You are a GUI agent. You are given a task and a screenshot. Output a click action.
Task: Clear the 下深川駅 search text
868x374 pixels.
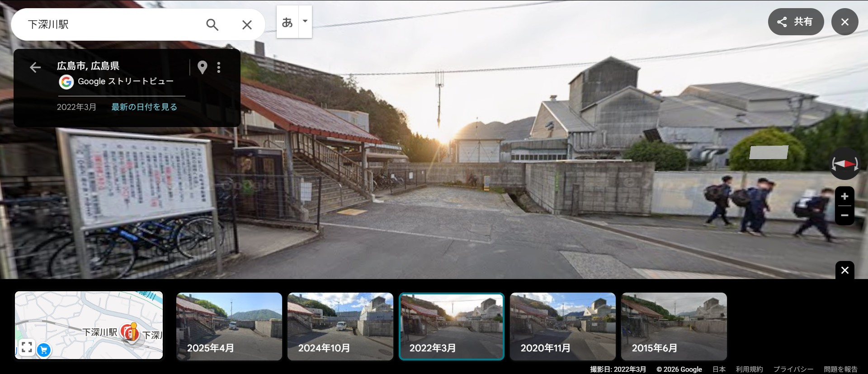click(247, 25)
